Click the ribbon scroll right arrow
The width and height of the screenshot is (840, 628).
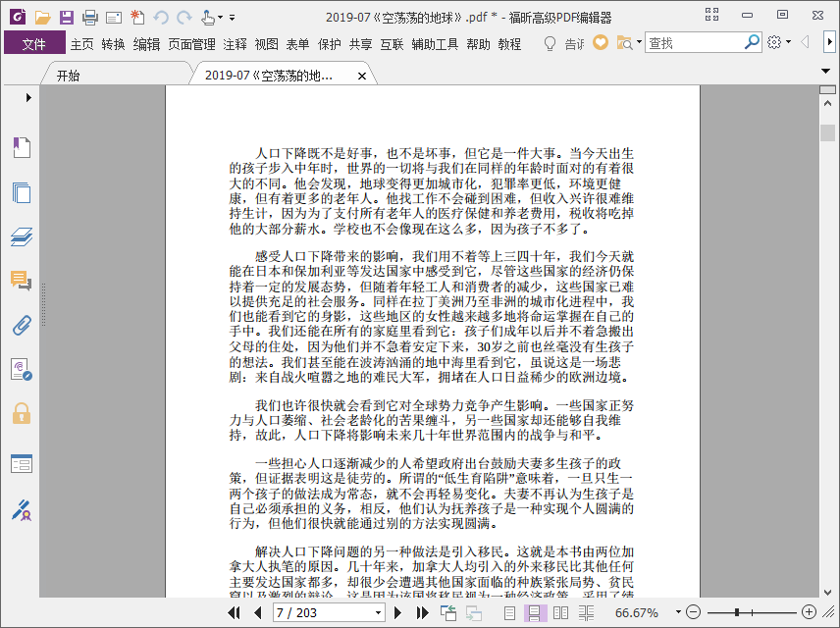(829, 42)
